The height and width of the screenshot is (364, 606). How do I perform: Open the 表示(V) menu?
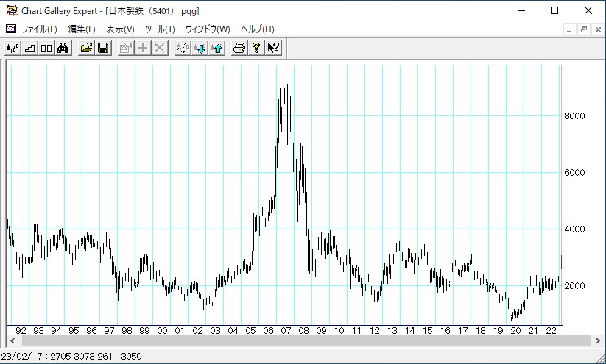[120, 29]
